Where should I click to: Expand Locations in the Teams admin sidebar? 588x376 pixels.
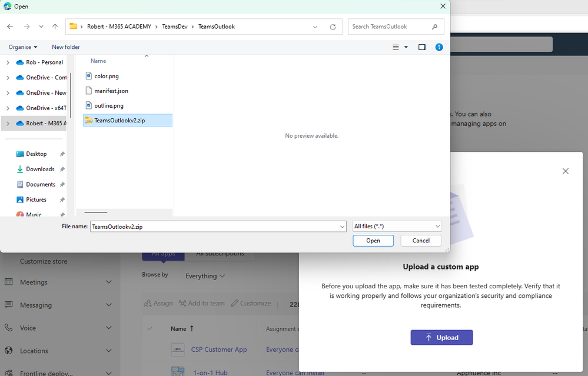pos(109,351)
